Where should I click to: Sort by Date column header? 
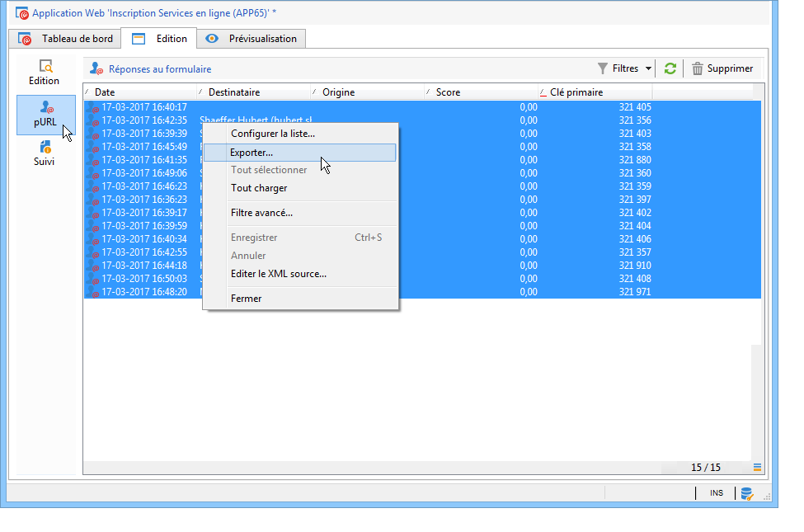[x=140, y=92]
